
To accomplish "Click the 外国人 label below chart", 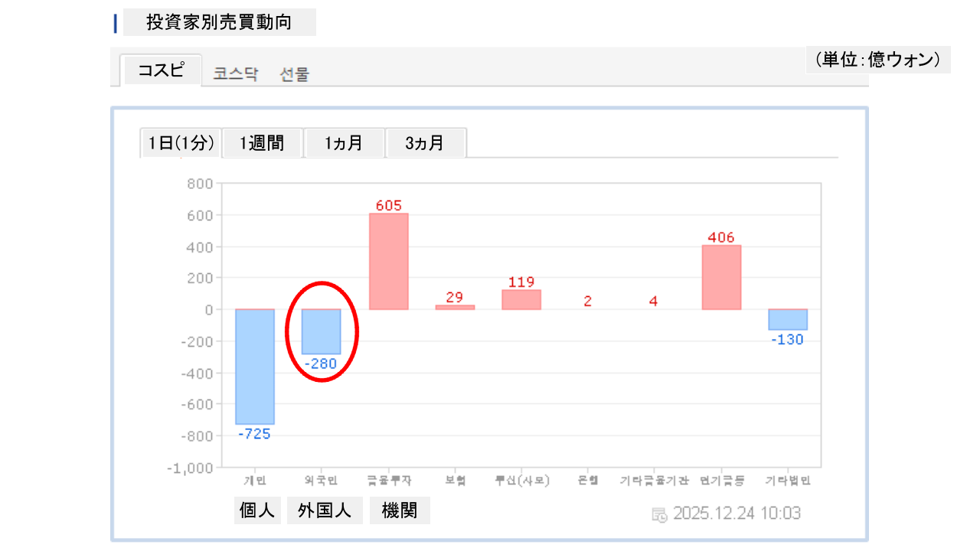I will pyautogui.click(x=325, y=510).
